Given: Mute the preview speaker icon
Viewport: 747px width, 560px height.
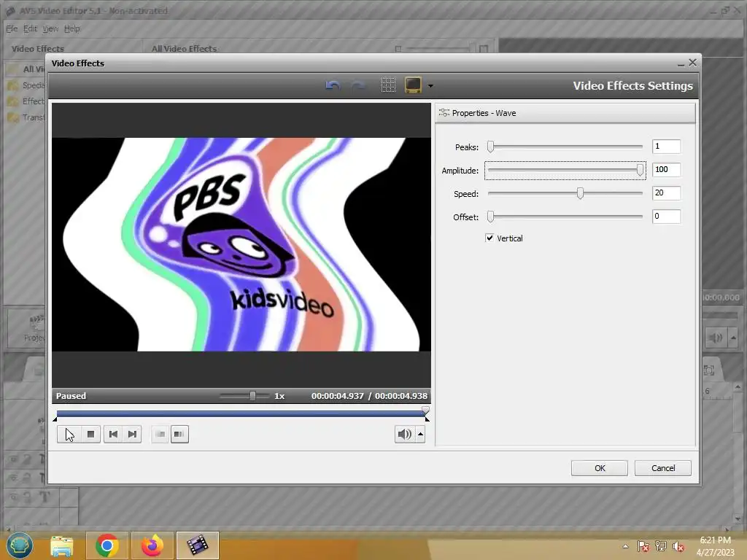Looking at the screenshot, I should coord(404,435).
